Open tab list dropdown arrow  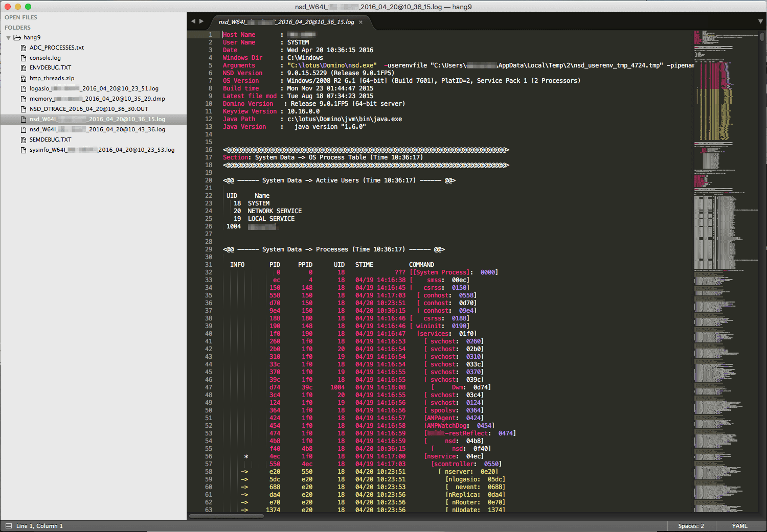click(x=760, y=21)
